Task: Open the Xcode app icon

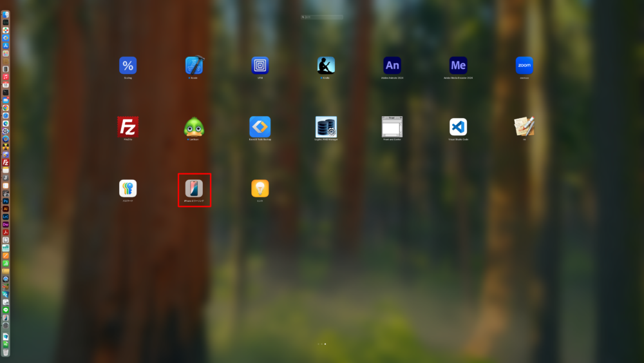Action: pos(194,65)
